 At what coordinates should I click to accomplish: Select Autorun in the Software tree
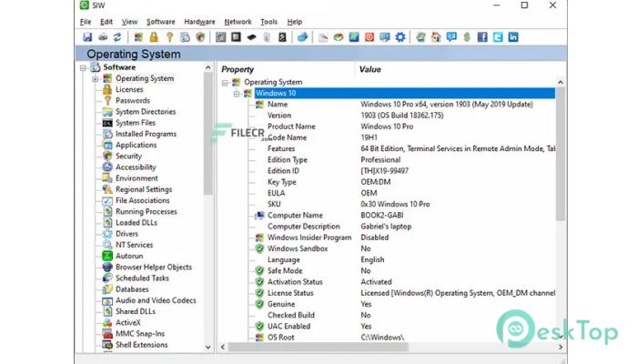(x=129, y=256)
